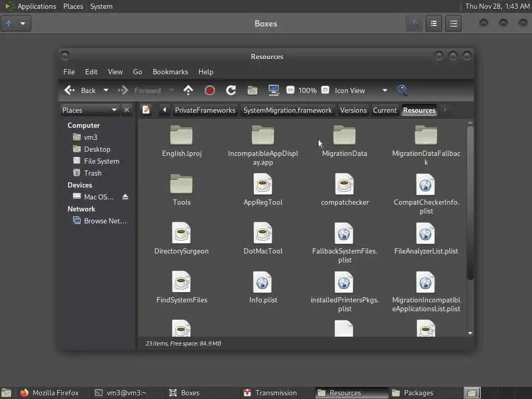
Task: Select the compatchecker file
Action: coord(344,190)
